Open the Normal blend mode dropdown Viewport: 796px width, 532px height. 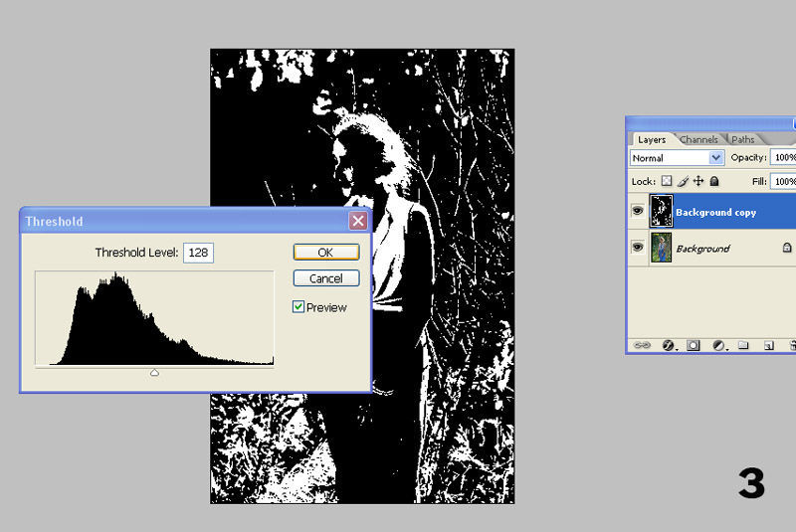pyautogui.click(x=677, y=158)
